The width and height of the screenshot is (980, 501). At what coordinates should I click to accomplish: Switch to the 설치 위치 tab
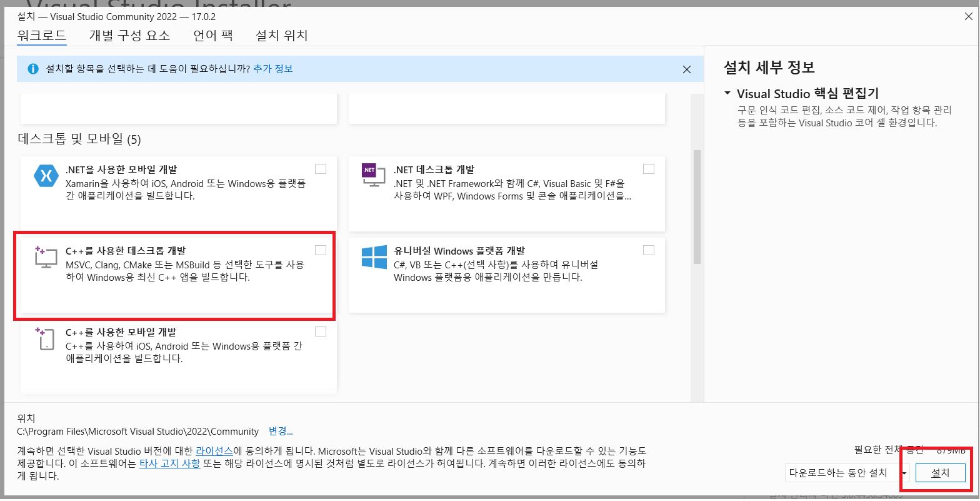pos(282,35)
